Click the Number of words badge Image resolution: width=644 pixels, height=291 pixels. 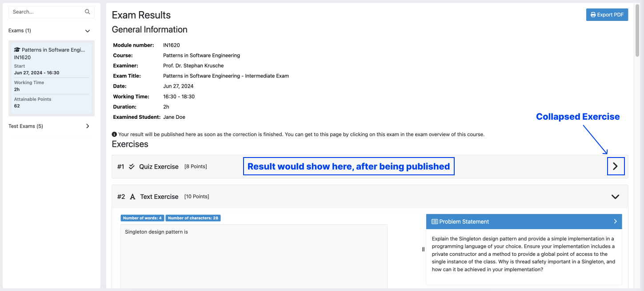(142, 218)
